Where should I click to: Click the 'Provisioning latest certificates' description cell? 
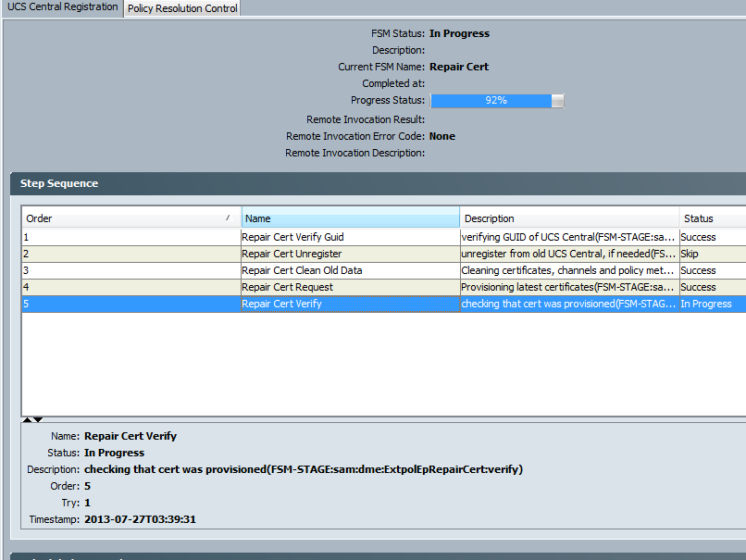[x=569, y=287]
